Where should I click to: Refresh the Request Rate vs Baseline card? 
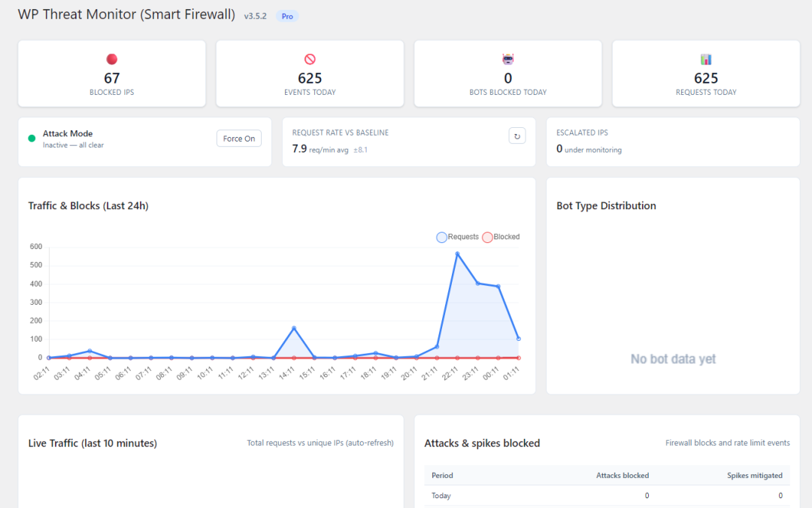coord(517,136)
